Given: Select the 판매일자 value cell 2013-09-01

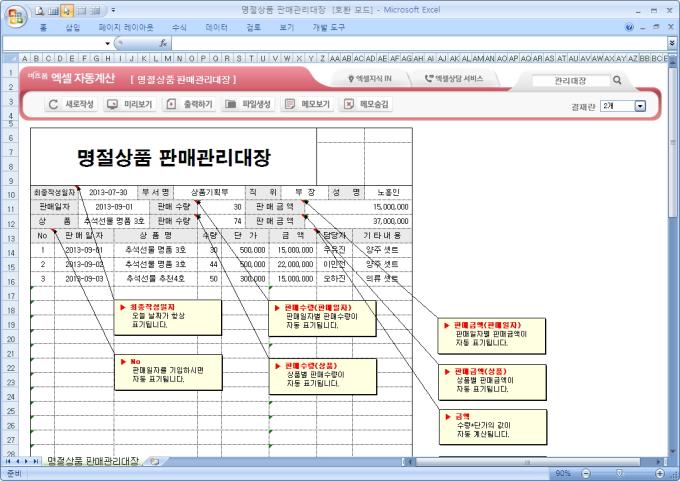Looking at the screenshot, I should (114, 207).
